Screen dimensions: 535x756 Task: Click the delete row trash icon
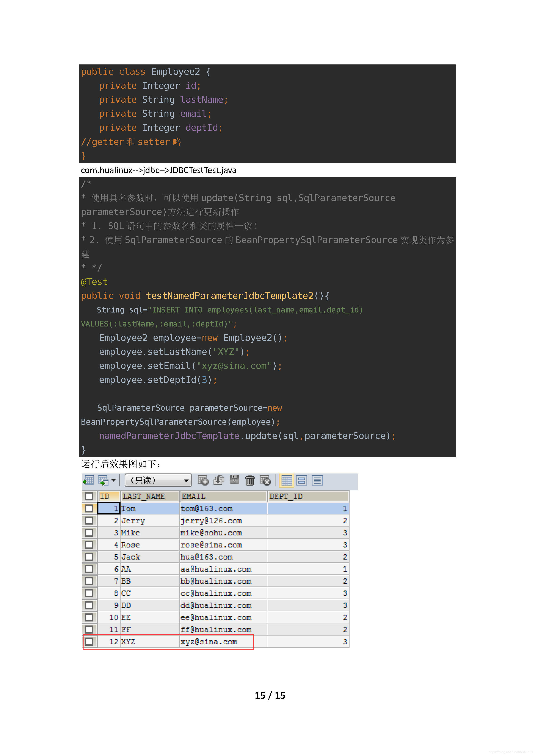click(x=250, y=480)
